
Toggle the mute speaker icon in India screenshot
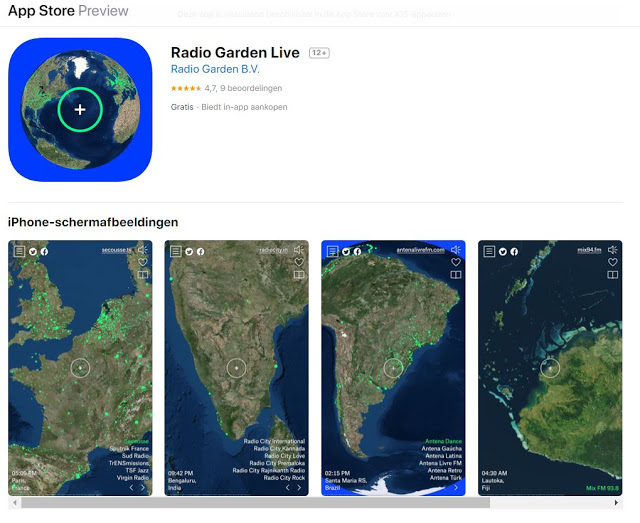299,249
